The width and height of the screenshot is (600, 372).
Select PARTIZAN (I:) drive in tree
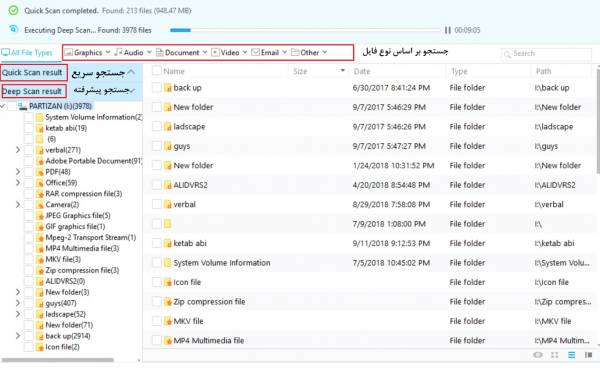point(60,106)
